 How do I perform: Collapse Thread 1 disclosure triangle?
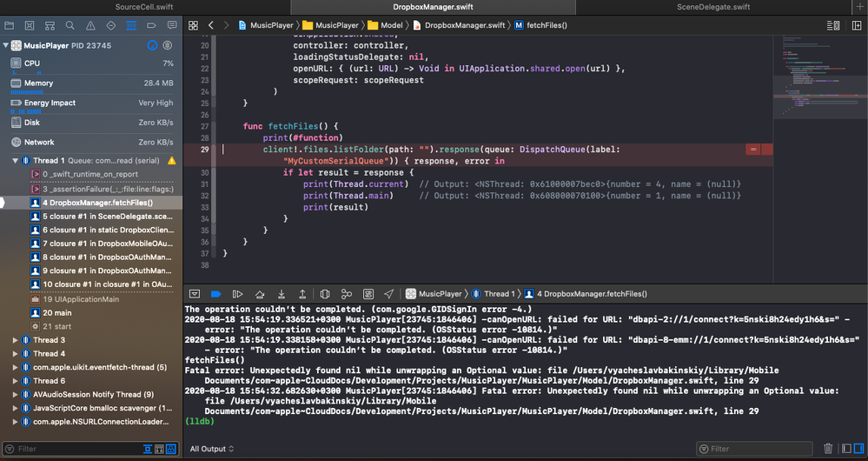tap(16, 161)
